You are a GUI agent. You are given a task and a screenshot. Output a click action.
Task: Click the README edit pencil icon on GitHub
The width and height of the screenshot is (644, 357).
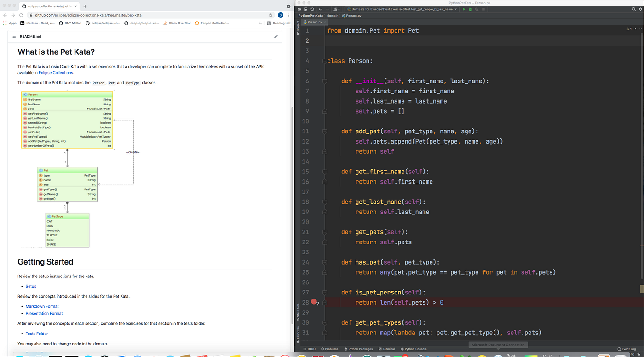coord(276,36)
